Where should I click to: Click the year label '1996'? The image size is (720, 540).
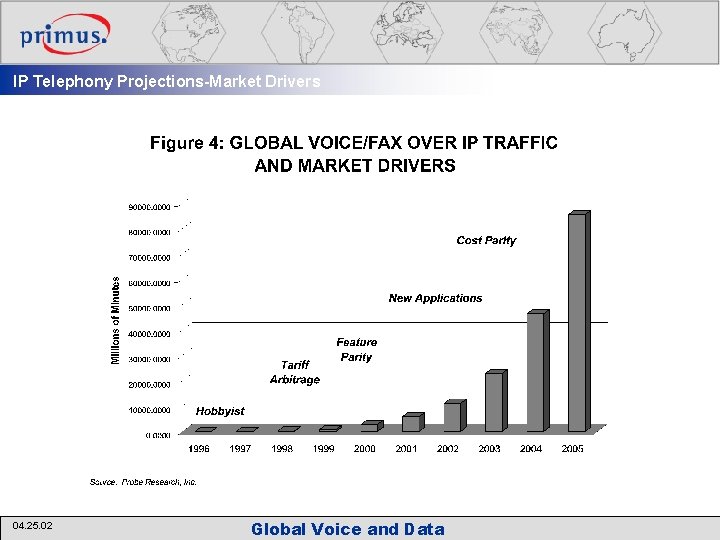coord(198,449)
